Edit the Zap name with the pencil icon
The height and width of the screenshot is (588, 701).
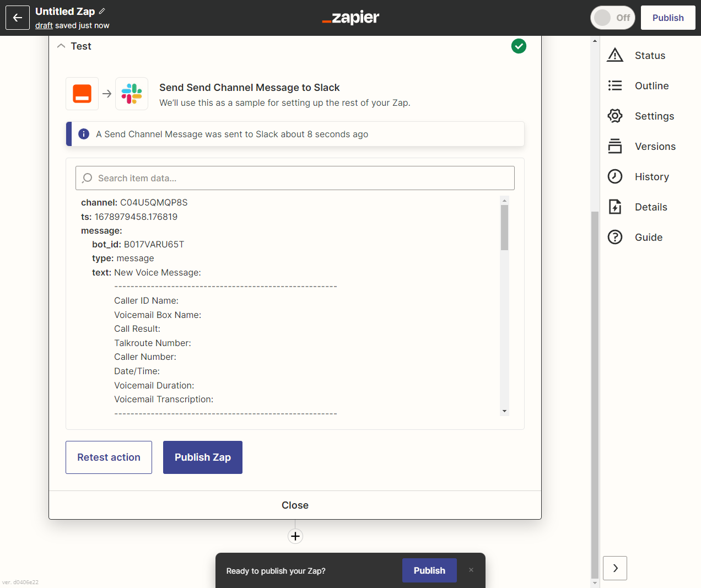(102, 11)
